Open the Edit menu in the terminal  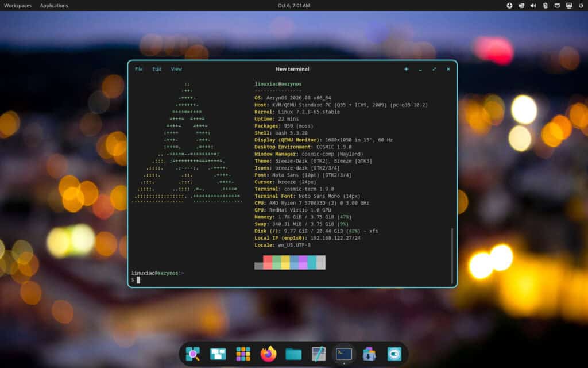coord(157,69)
